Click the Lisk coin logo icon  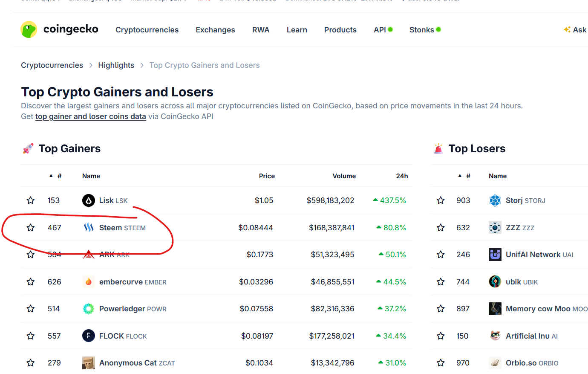click(x=89, y=200)
